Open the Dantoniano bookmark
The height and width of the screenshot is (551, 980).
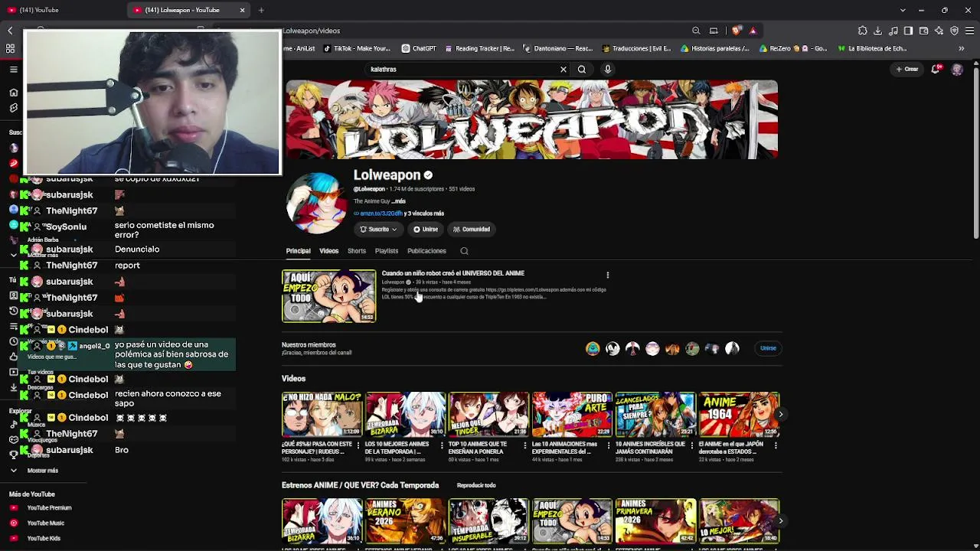click(x=558, y=48)
